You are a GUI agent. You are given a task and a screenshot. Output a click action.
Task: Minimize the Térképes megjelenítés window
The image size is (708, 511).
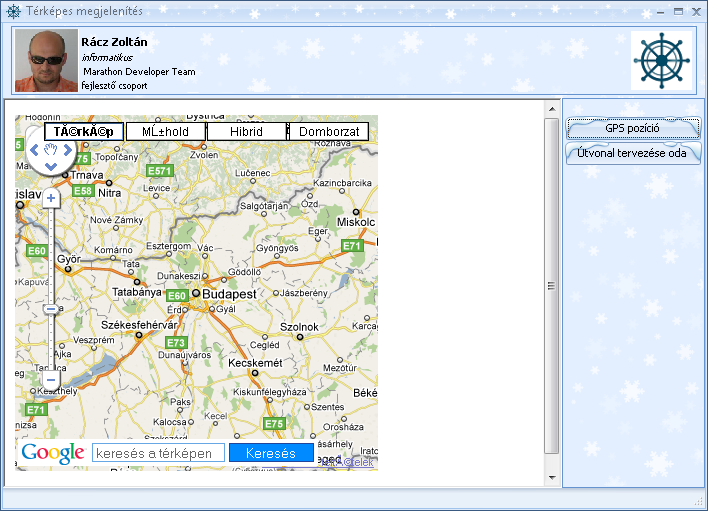(661, 12)
